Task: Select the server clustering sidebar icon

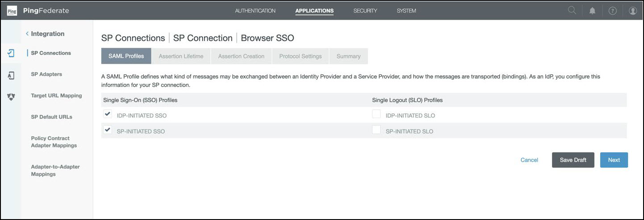Action: [x=12, y=96]
